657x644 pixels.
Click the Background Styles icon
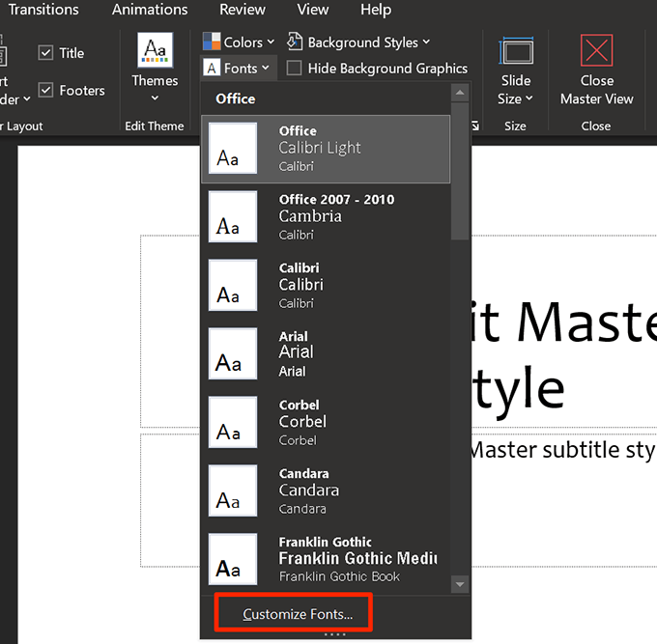click(x=295, y=42)
